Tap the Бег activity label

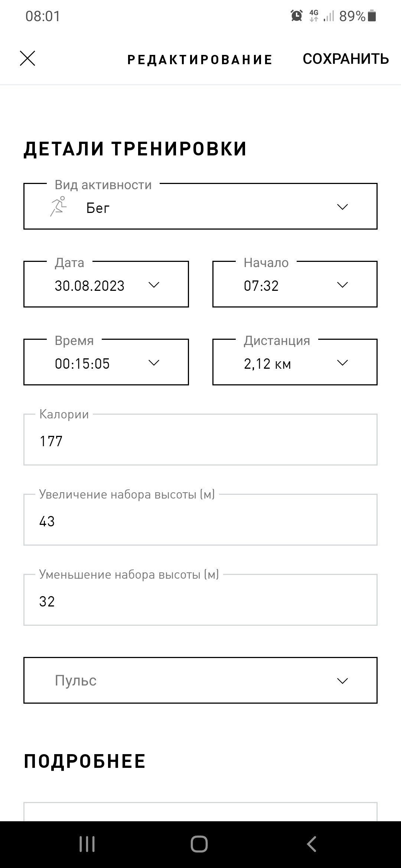pyautogui.click(x=98, y=208)
